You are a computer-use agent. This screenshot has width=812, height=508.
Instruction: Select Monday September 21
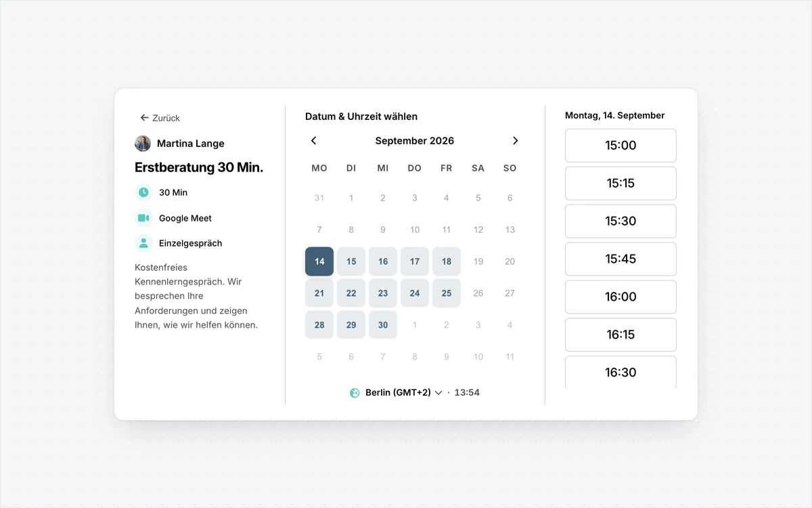pos(319,293)
